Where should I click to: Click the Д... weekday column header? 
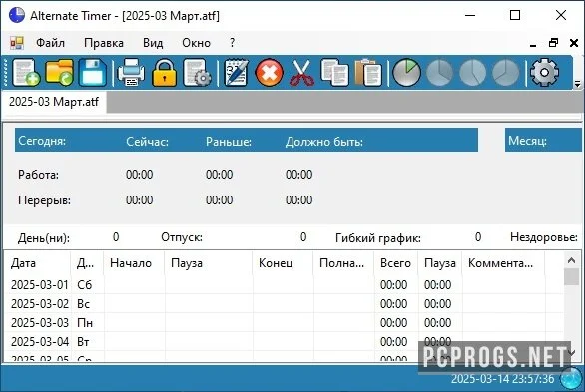pos(87,263)
